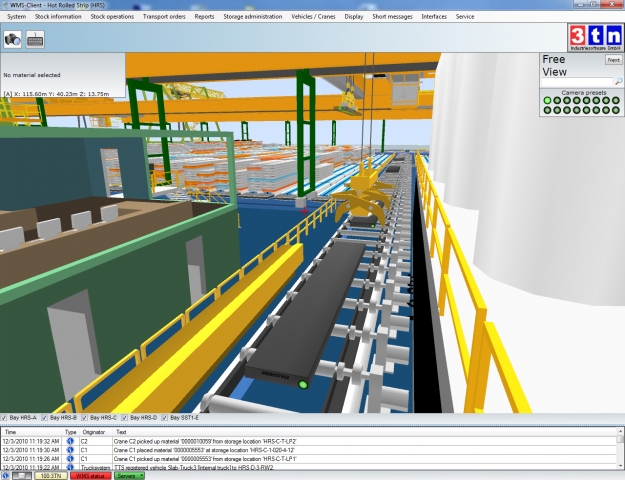This screenshot has height=480, width=625.
Task: Open the Servers dropdown in status bar
Action: coord(129,476)
